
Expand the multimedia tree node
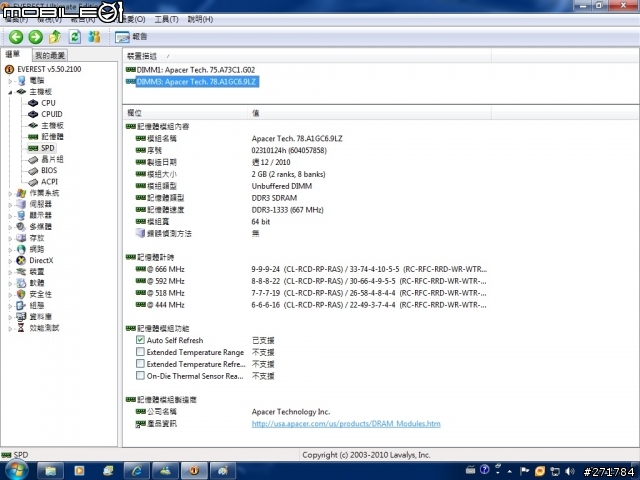click(10, 227)
